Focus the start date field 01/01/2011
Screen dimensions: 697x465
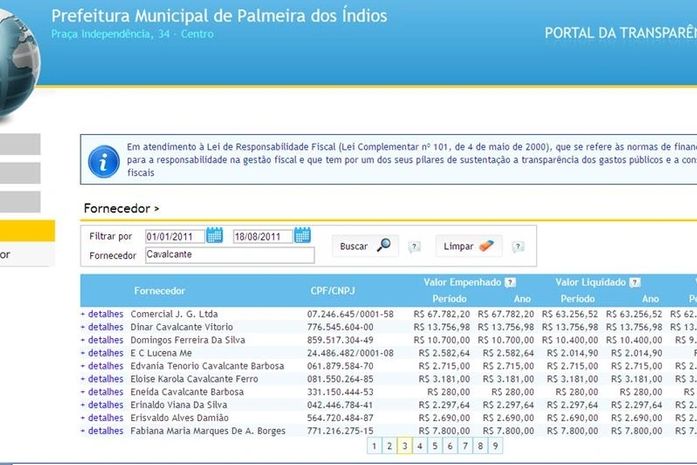click(175, 237)
